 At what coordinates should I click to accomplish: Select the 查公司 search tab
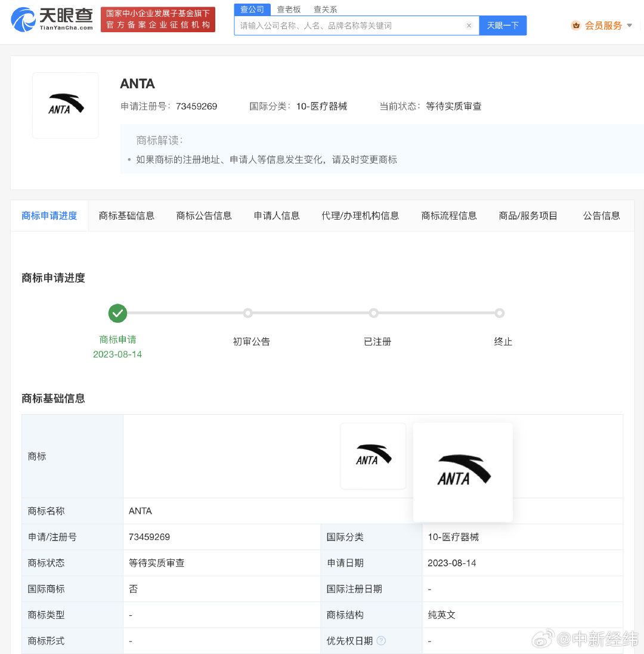(252, 10)
